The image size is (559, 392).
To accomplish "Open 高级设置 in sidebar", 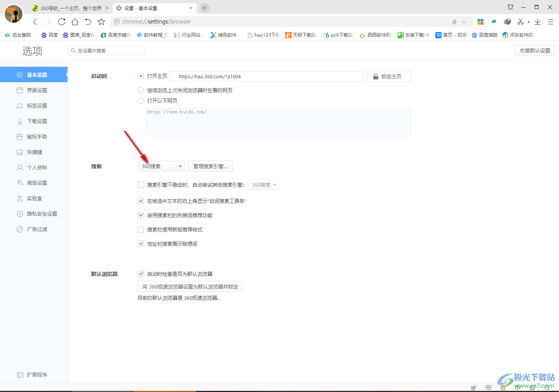I will pyautogui.click(x=34, y=183).
